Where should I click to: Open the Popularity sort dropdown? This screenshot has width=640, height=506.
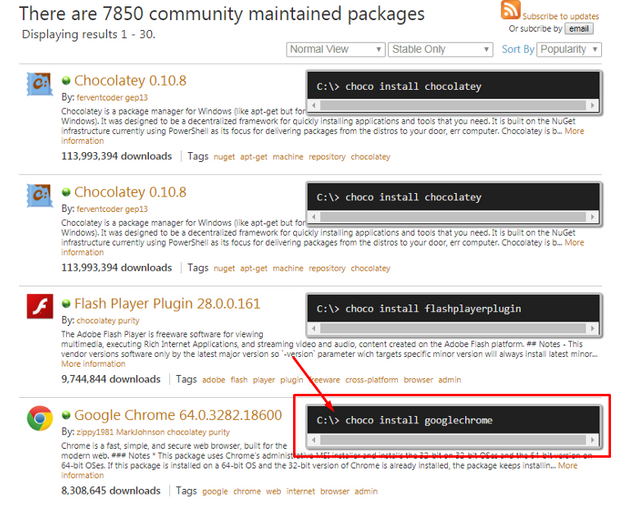[569, 49]
